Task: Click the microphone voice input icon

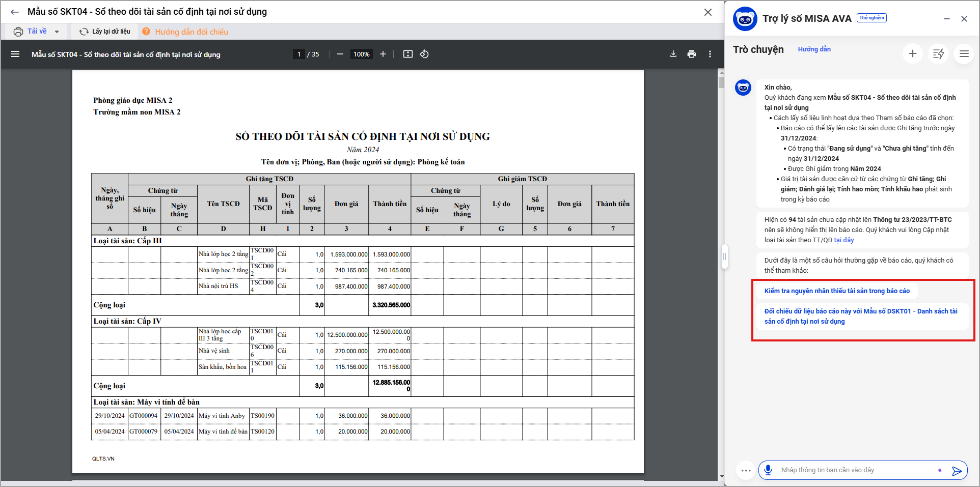Action: (x=768, y=470)
